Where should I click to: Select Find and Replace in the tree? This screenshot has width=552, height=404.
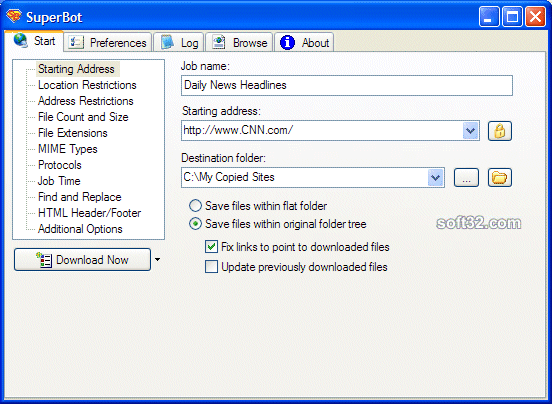[x=80, y=197]
